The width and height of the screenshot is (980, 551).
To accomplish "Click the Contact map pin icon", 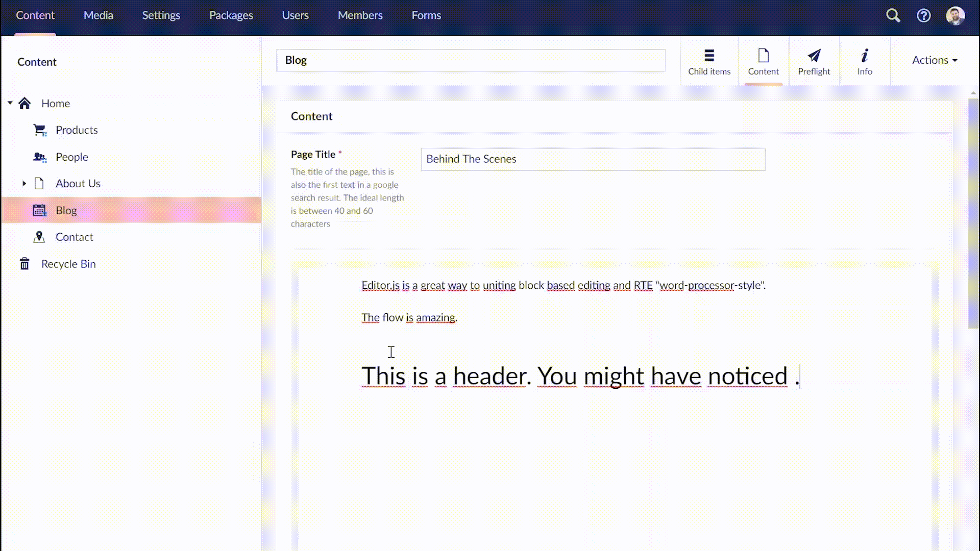I will point(39,237).
